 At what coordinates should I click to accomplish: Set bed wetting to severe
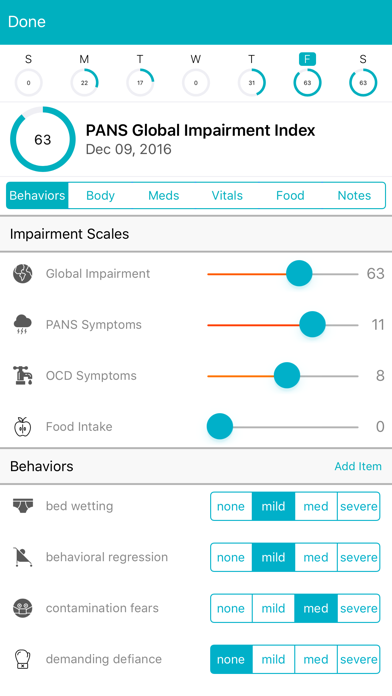click(359, 506)
